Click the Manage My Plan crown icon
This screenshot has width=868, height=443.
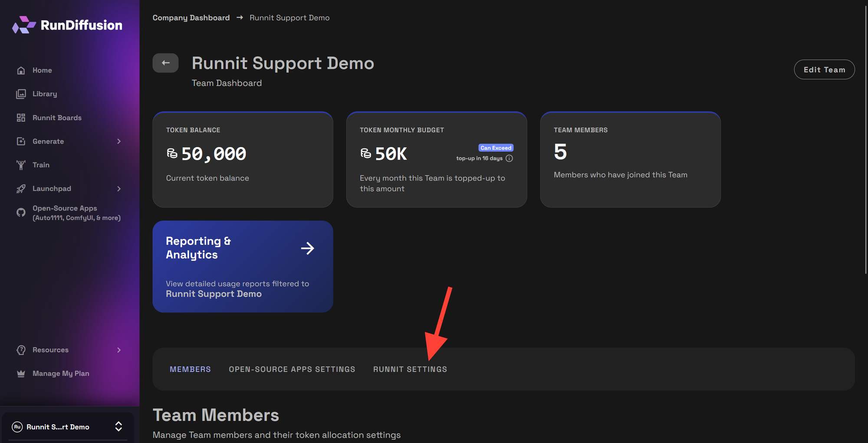pyautogui.click(x=21, y=374)
